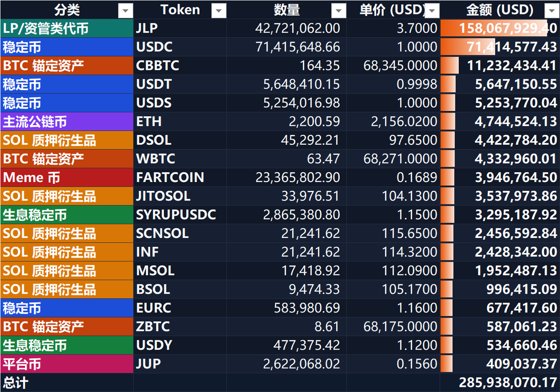Click the SCNSOL token cell
The width and height of the screenshot is (560, 392).
click(x=180, y=233)
